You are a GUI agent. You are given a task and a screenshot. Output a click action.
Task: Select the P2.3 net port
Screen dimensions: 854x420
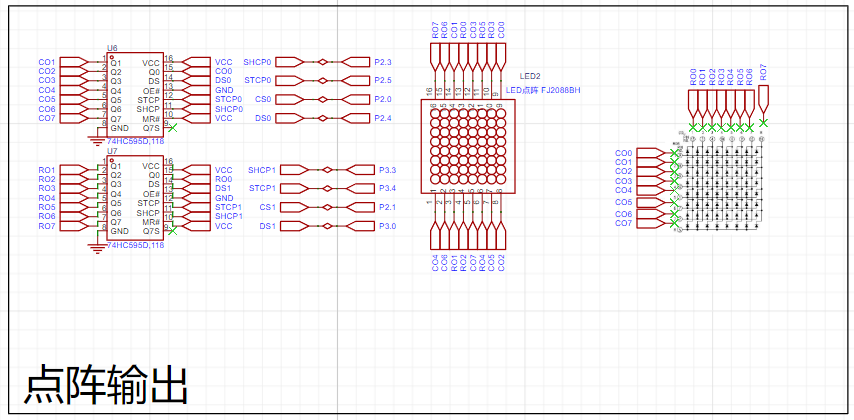coord(356,62)
